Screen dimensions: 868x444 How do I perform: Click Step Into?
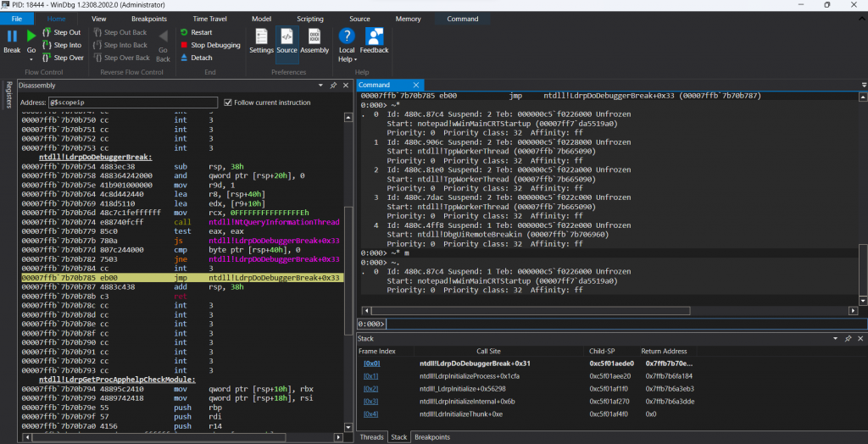[x=61, y=46]
